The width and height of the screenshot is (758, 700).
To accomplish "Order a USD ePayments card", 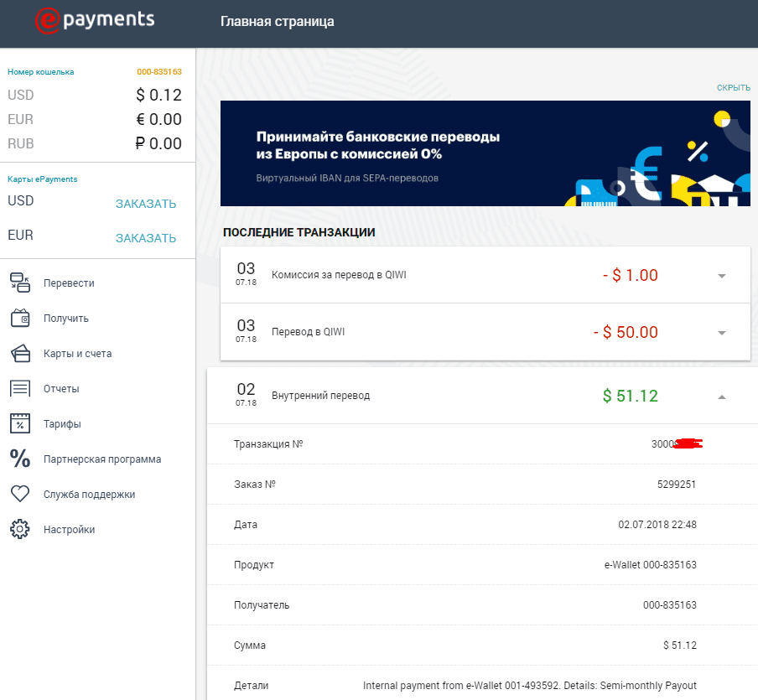I will pos(146,204).
